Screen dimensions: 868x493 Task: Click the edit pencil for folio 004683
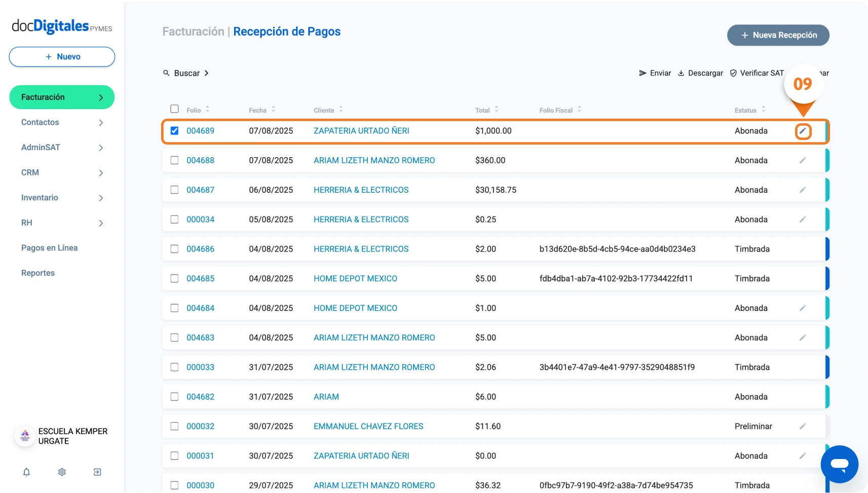click(x=803, y=338)
